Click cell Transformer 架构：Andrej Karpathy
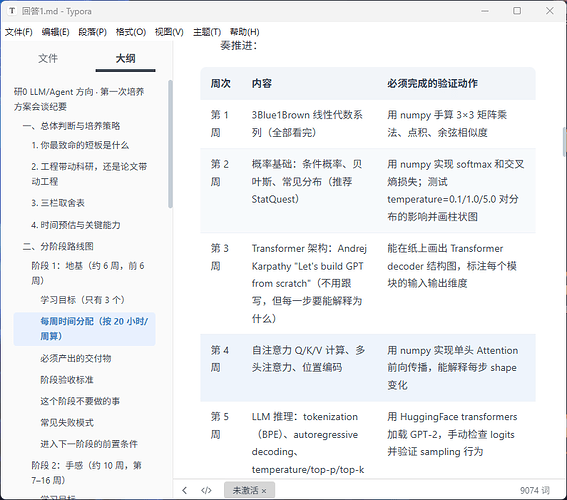This screenshot has width=567, height=500. click(310, 283)
